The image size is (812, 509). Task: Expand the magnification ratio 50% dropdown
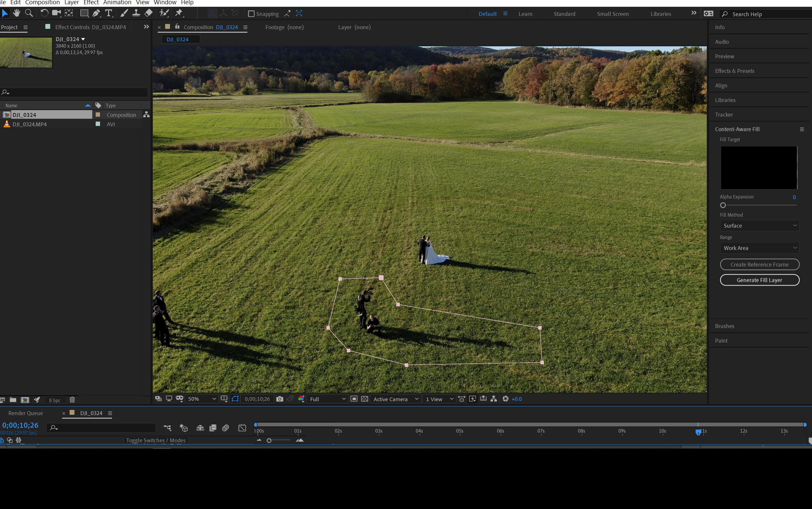(214, 399)
